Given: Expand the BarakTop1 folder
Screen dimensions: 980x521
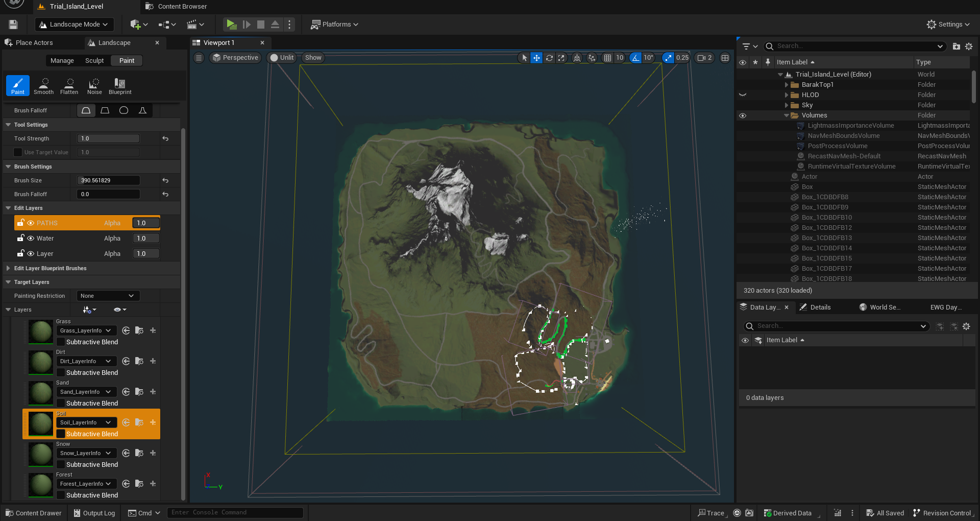Looking at the screenshot, I should [x=787, y=85].
